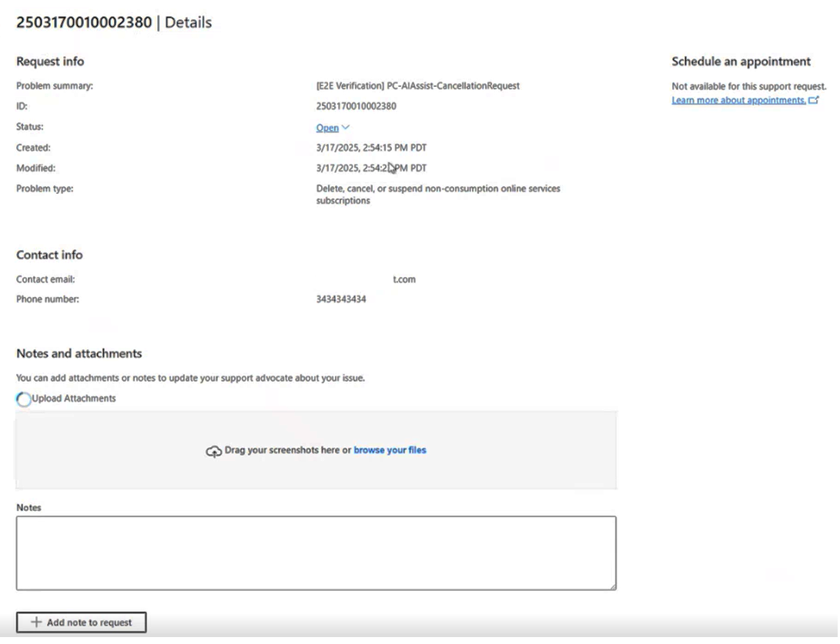Click the phone number 3434343434
The width and height of the screenshot is (840, 644).
pyautogui.click(x=341, y=299)
